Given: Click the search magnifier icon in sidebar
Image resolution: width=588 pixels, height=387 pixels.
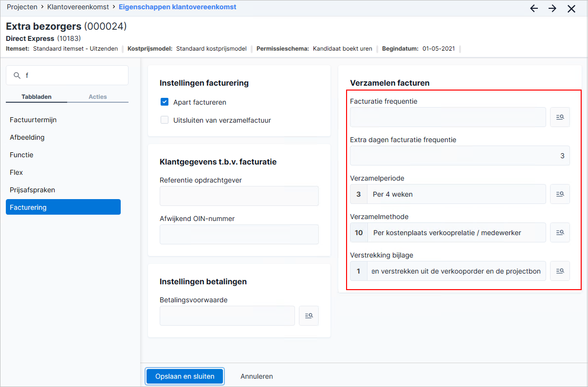Looking at the screenshot, I should tap(17, 75).
